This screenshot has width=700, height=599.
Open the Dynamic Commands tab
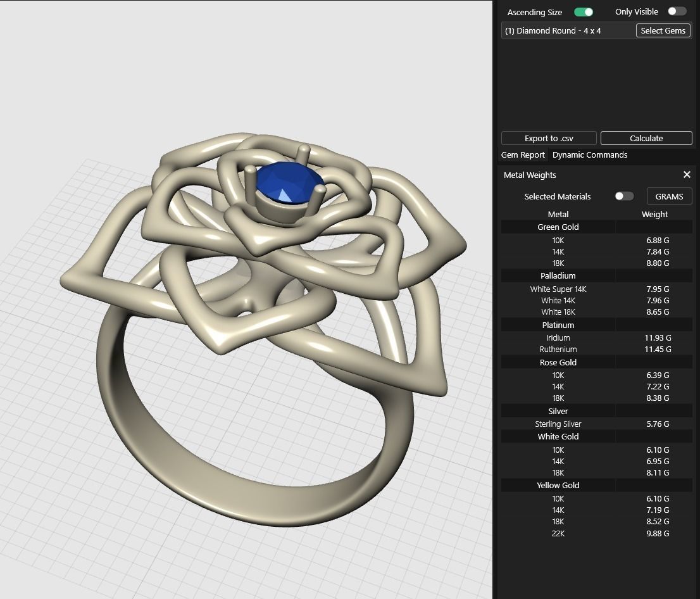tap(590, 154)
